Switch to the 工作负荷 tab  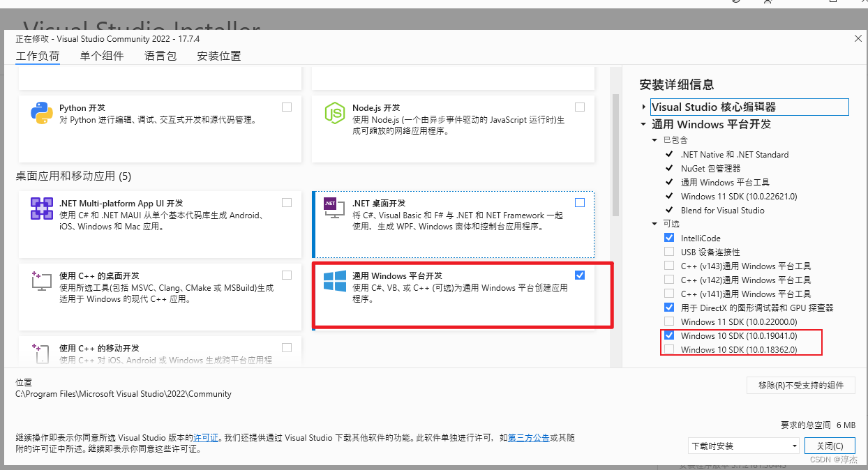pos(38,56)
